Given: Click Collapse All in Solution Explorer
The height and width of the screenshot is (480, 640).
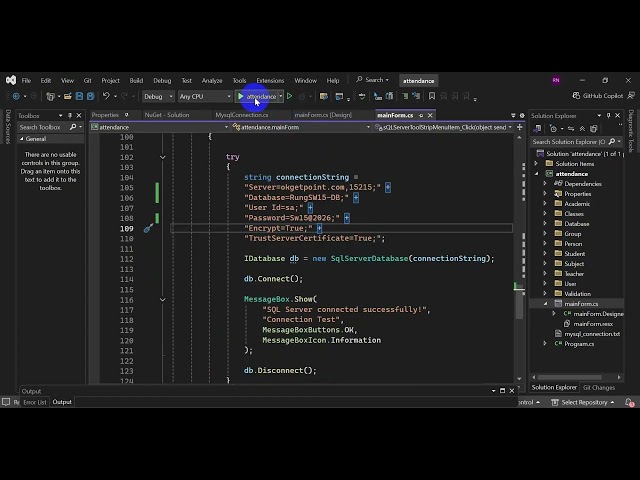Looking at the screenshot, I should point(582,129).
